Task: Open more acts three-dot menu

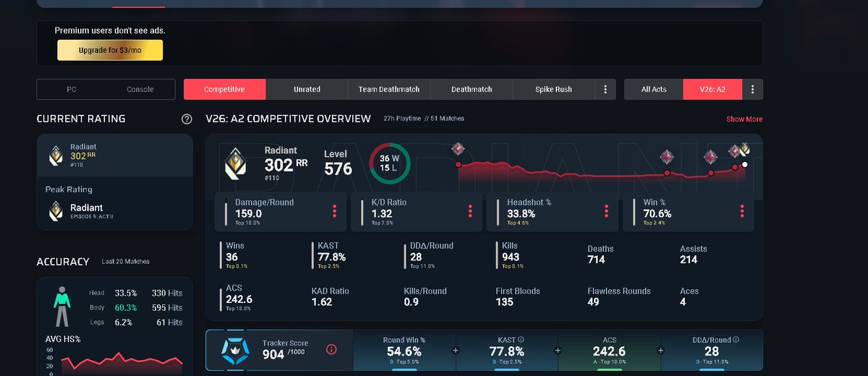Action: point(753,89)
